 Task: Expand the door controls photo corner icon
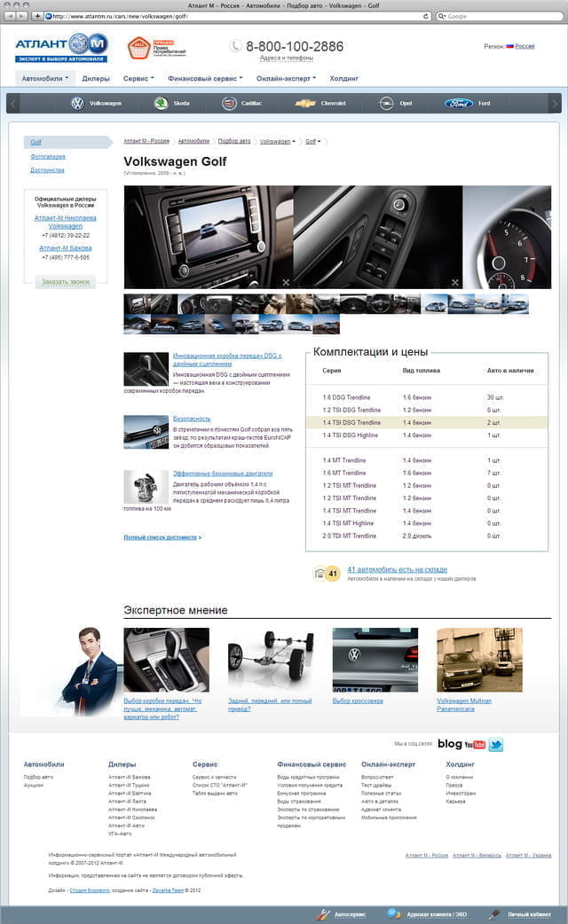[454, 282]
